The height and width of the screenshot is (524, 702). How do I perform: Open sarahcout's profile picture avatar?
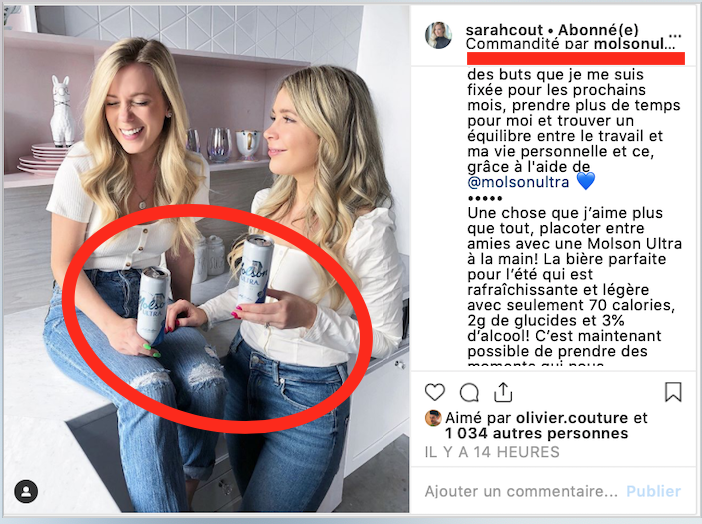(438, 35)
